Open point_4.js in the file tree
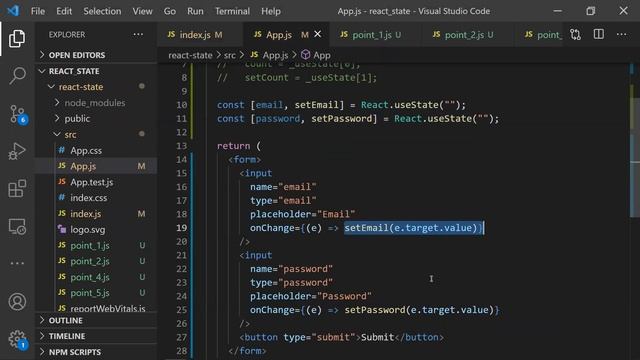 click(x=90, y=277)
